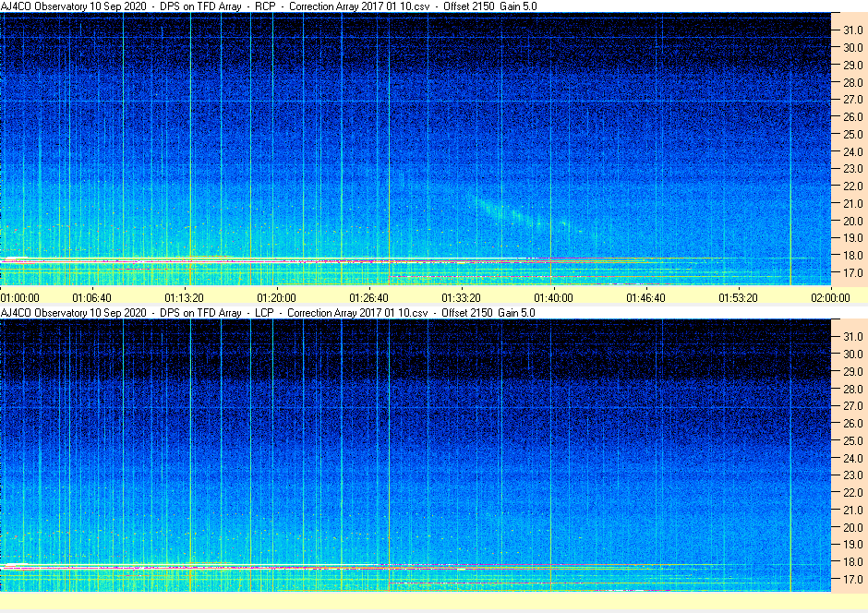Image resolution: width=868 pixels, height=613 pixels.
Task: Click the 01:13:20 time axis label
Action: 185,297
